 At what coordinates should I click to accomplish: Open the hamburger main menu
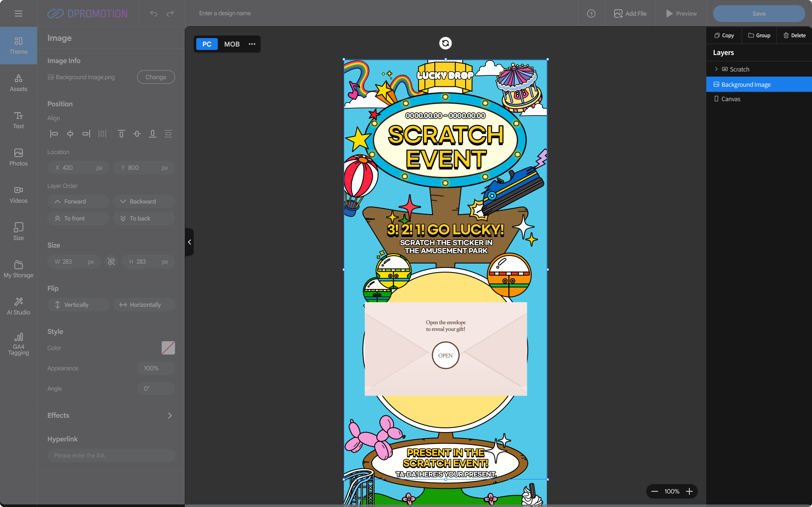19,14
